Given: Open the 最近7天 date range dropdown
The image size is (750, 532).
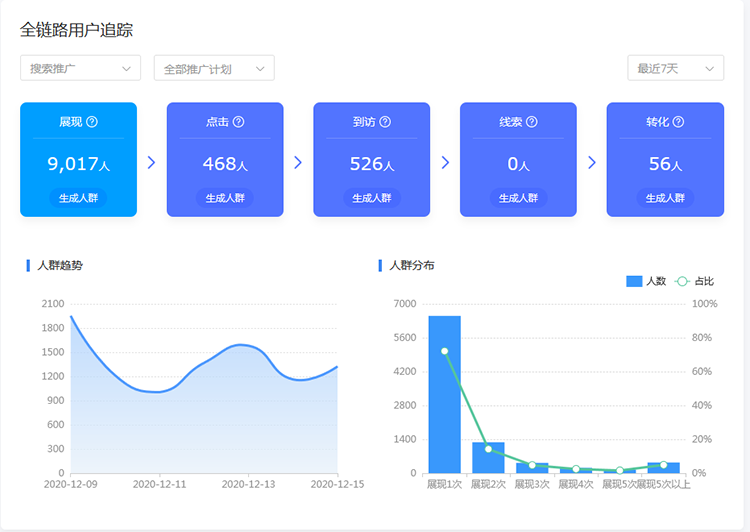Looking at the screenshot, I should tap(675, 69).
